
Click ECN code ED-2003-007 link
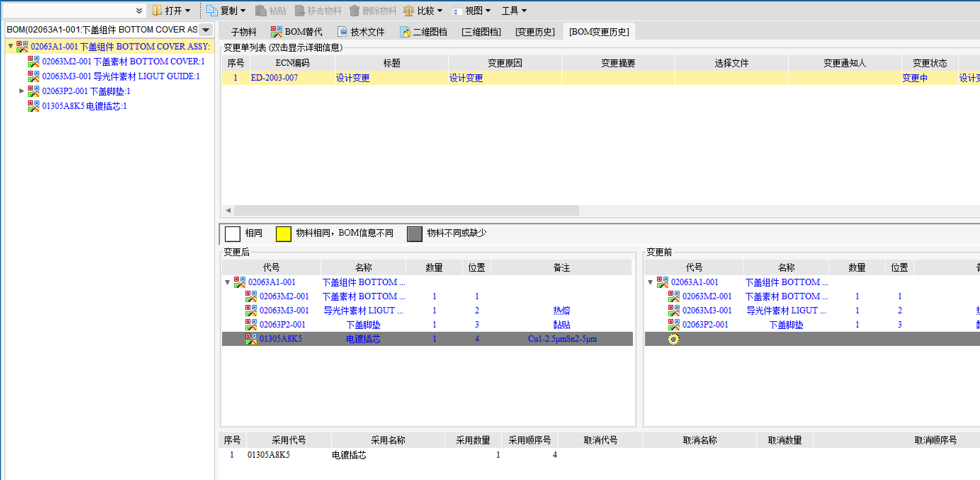click(x=274, y=78)
